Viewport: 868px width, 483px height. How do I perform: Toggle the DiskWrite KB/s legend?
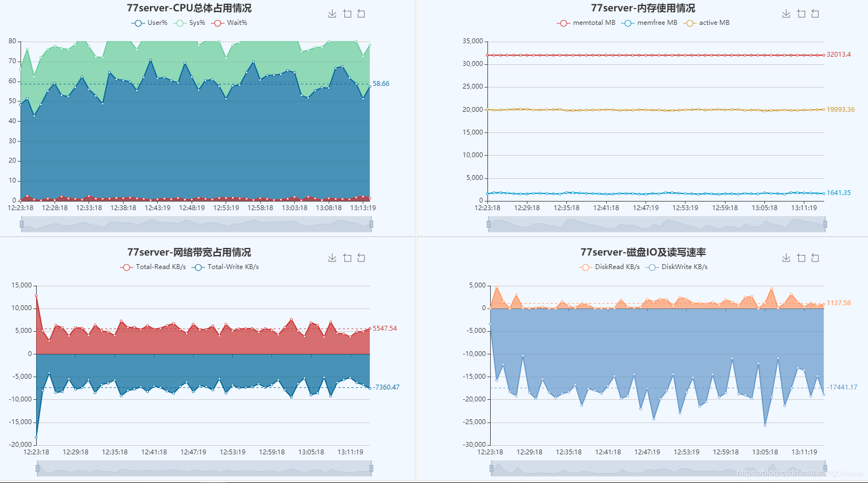pyautogui.click(x=677, y=267)
